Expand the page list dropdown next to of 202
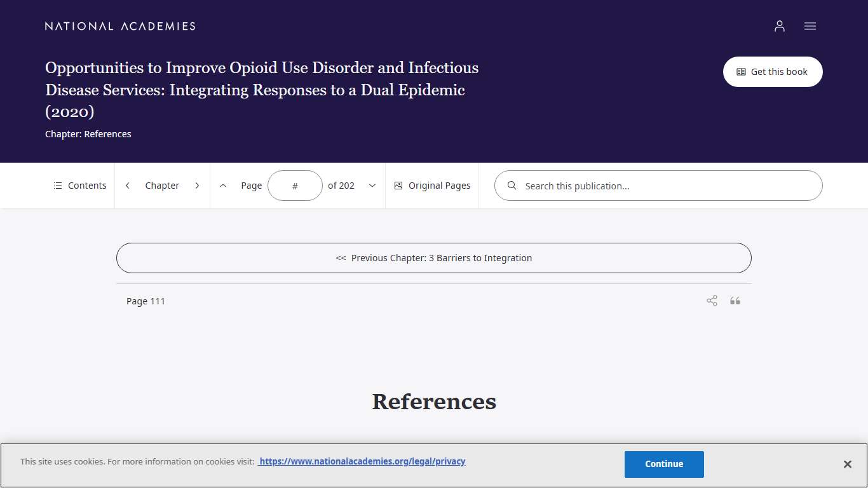This screenshot has width=868, height=488. 372,185
